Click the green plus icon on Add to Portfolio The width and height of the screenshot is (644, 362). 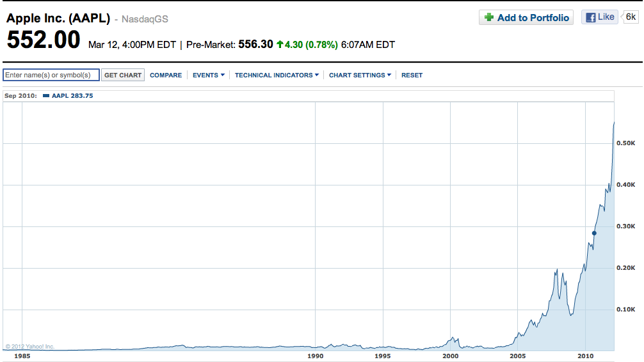click(488, 17)
